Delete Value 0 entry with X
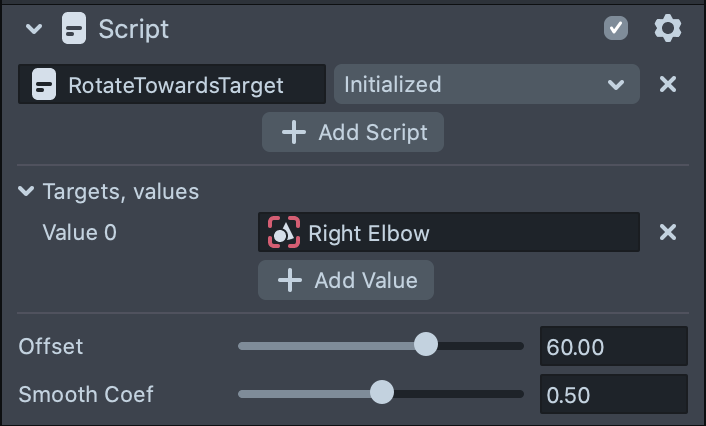 coord(668,233)
